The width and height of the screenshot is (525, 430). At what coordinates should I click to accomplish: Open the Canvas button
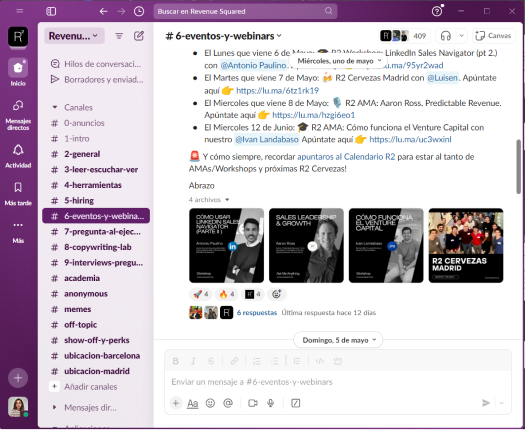click(494, 36)
